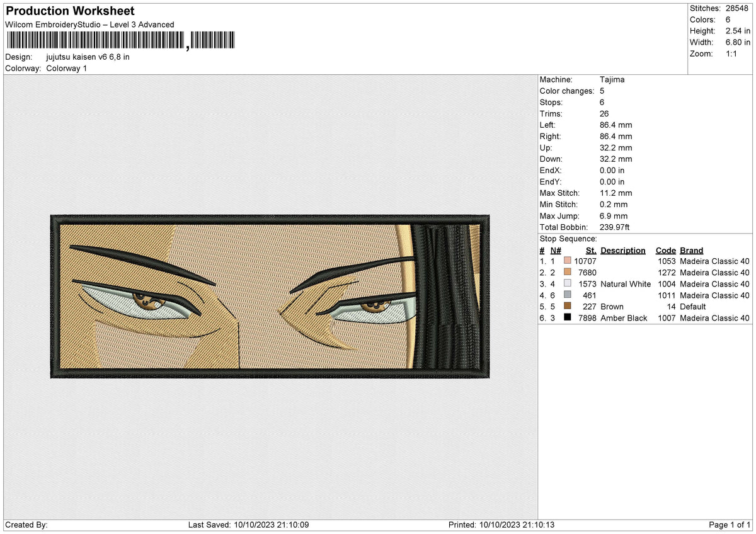Click 'Wilcom EmbroideryStudio – Level 3 Advanced' text
This screenshot has width=756, height=534.
(89, 25)
